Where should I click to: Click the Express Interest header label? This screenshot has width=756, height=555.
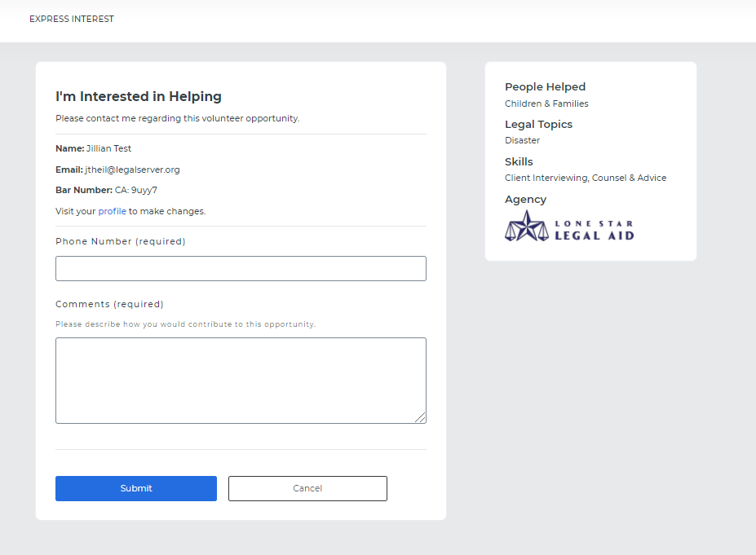(71, 19)
